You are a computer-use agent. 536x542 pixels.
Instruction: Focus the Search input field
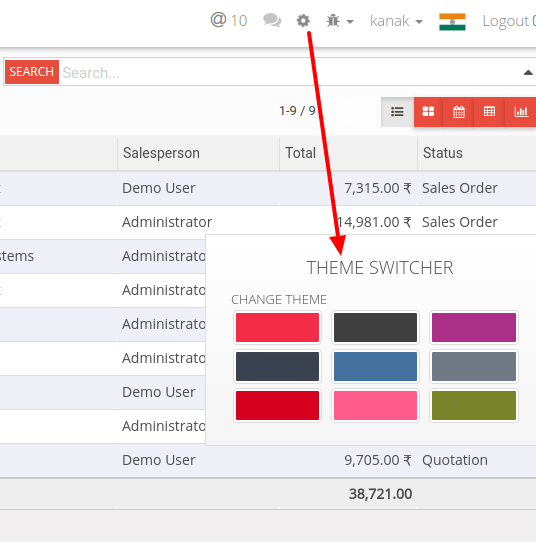(289, 73)
